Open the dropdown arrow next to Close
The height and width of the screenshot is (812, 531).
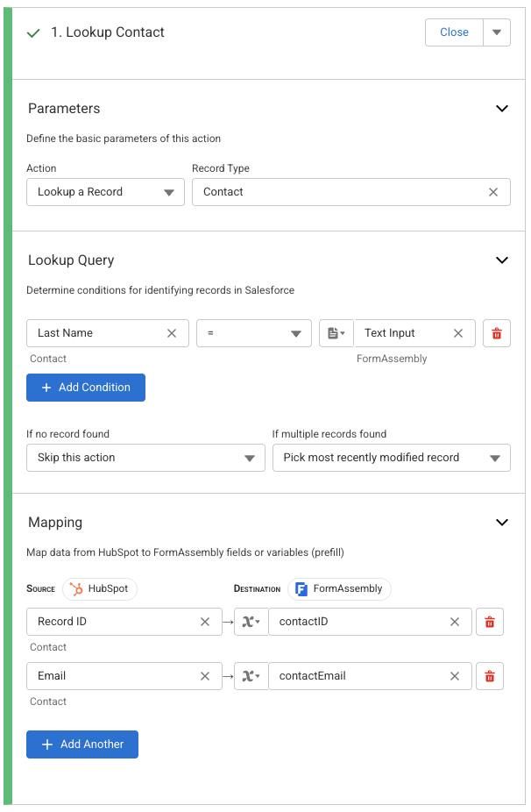tap(497, 32)
